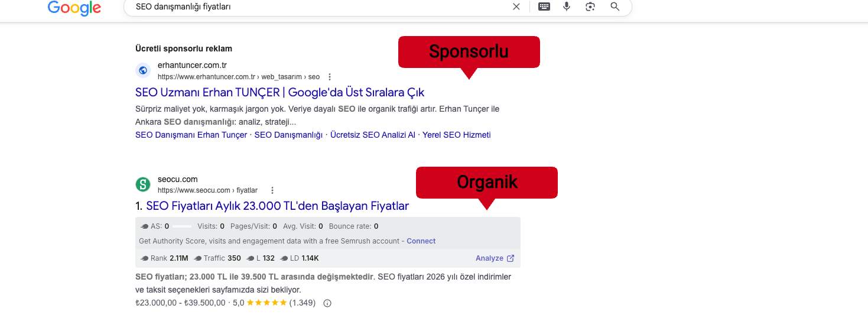Screen dimensions: 868x318
Task: Click the Visits: 0 metric
Action: click(211, 226)
